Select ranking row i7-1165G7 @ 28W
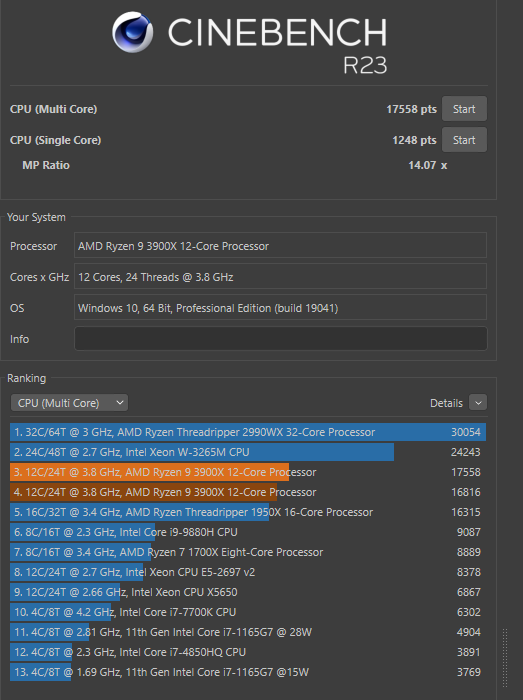Viewport: 523px width, 700px height. point(248,632)
